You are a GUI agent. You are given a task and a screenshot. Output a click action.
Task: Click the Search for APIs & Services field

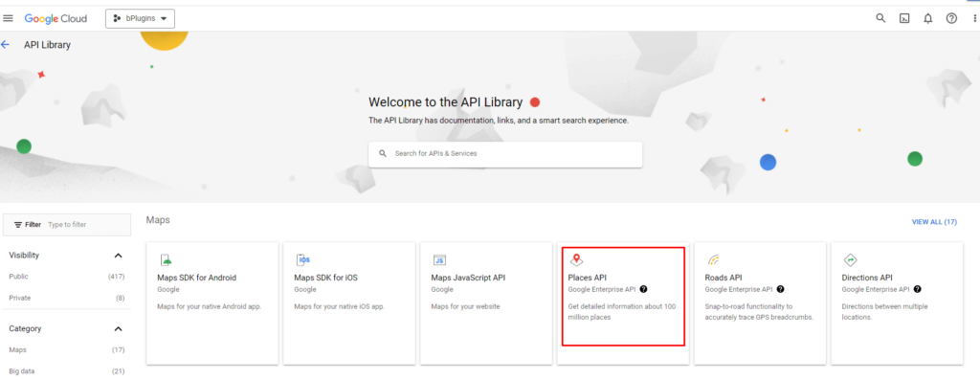[x=505, y=154]
